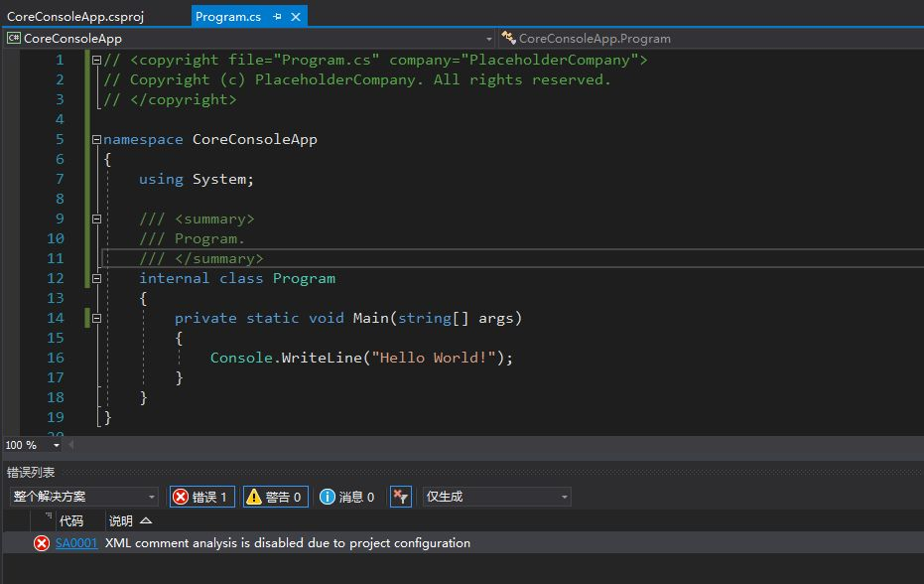Click the red error icon beside SA0001
Viewport: 924px width, 584px height.
click(42, 543)
